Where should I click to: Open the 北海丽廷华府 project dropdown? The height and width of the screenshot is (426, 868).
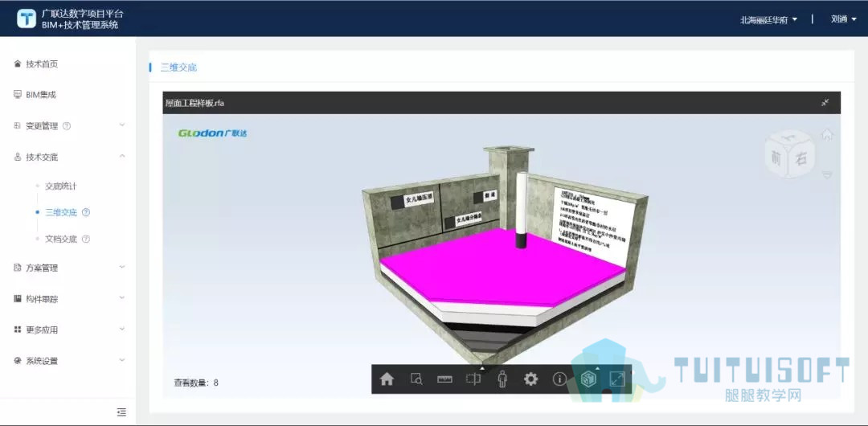[x=769, y=19]
